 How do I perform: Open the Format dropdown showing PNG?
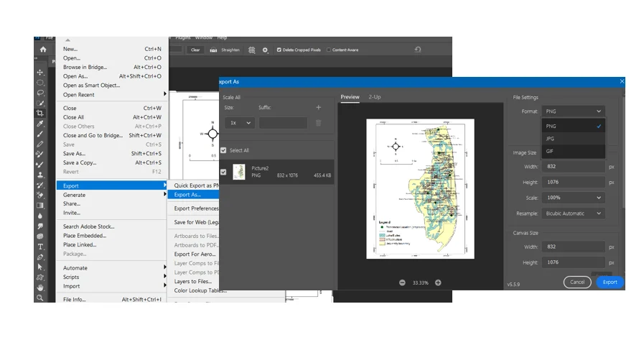tap(574, 111)
